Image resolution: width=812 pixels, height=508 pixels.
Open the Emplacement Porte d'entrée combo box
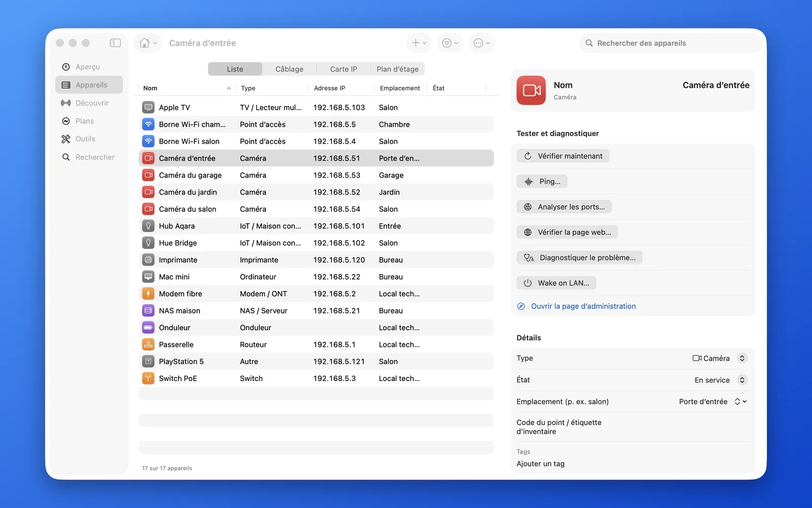tap(713, 402)
